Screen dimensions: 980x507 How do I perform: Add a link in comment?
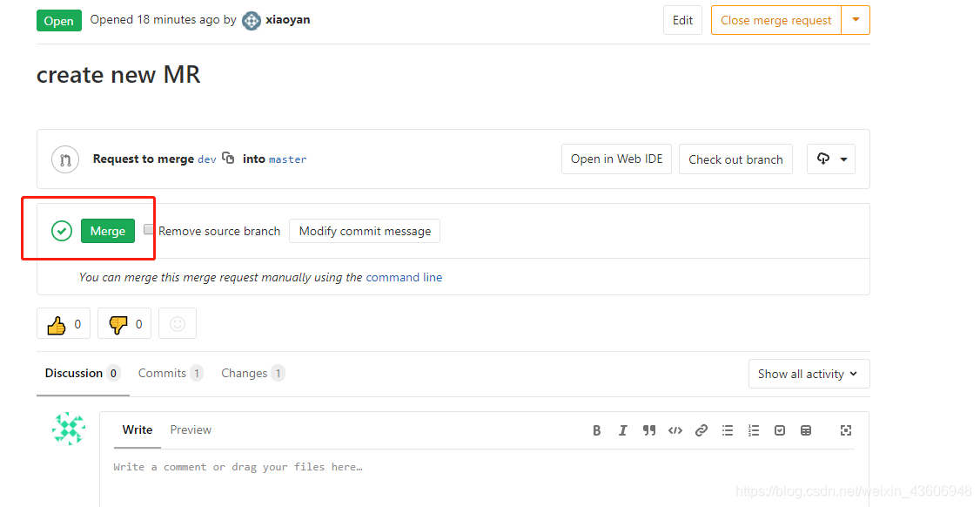pyautogui.click(x=701, y=430)
